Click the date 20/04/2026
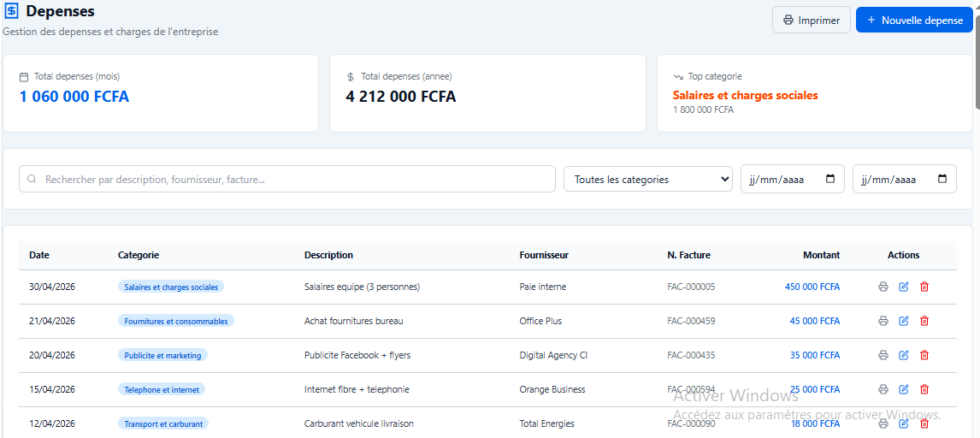 pyautogui.click(x=52, y=355)
